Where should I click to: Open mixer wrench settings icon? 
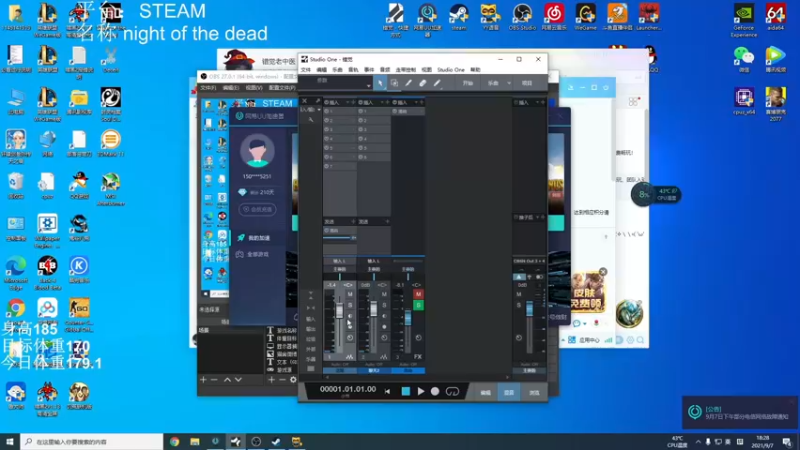(311, 119)
